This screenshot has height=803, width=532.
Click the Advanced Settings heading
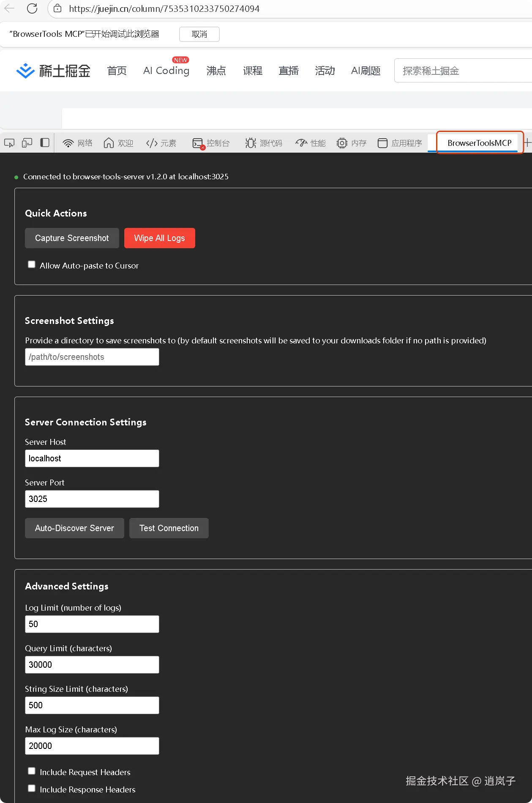click(67, 586)
